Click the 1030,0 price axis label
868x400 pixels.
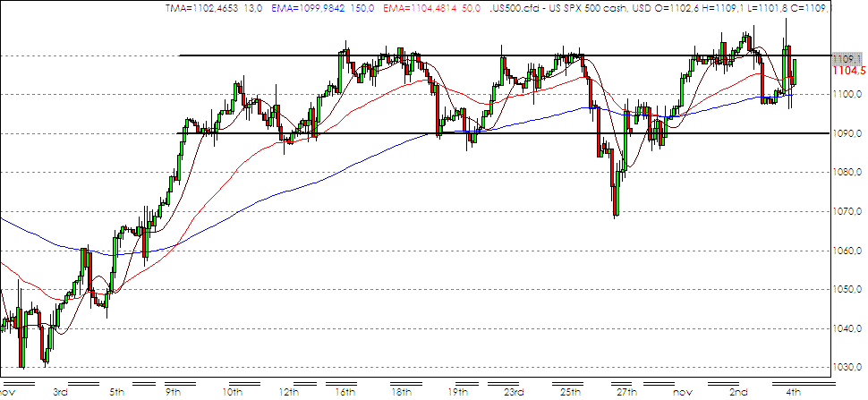pyautogui.click(x=848, y=369)
